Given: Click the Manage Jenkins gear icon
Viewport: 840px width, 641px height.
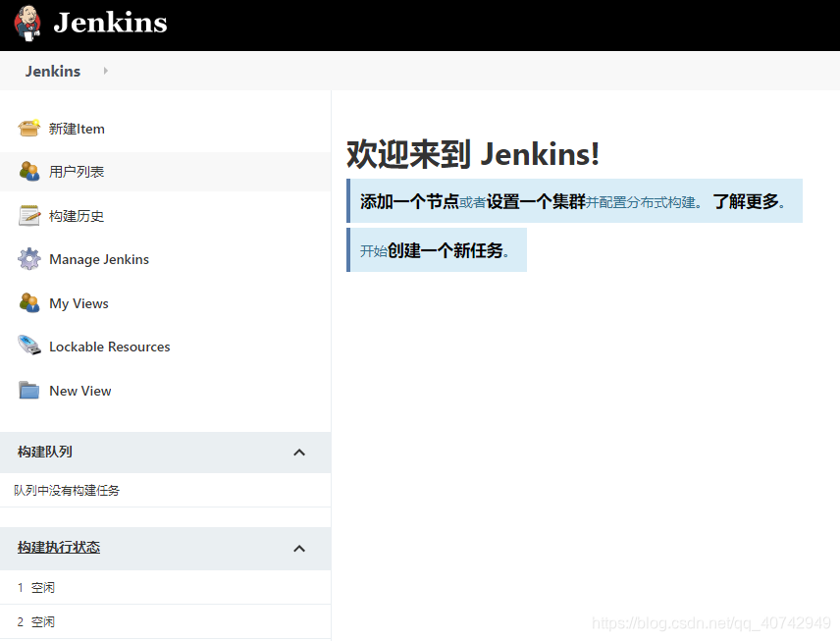Looking at the screenshot, I should tap(28, 259).
